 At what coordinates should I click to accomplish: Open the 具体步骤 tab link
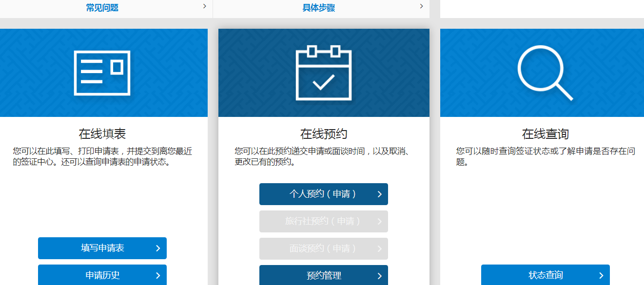(318, 8)
